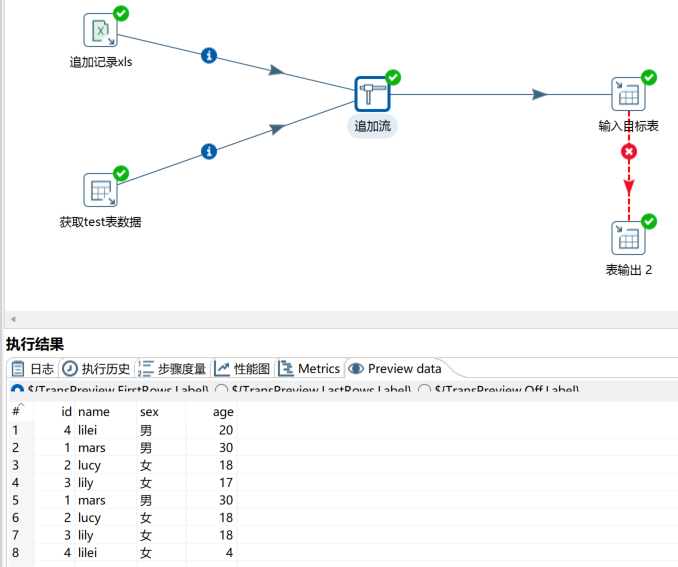This screenshot has width=678, height=567.
Task: Click info icon on the 获取test表数据 hop
Action: pos(208,152)
